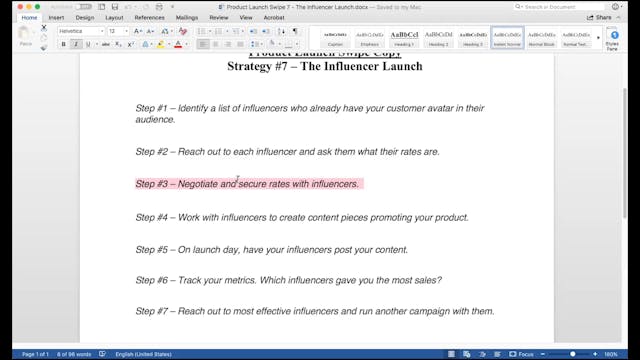Open Acrobat tab
The height and width of the screenshot is (360, 640).
tap(274, 18)
